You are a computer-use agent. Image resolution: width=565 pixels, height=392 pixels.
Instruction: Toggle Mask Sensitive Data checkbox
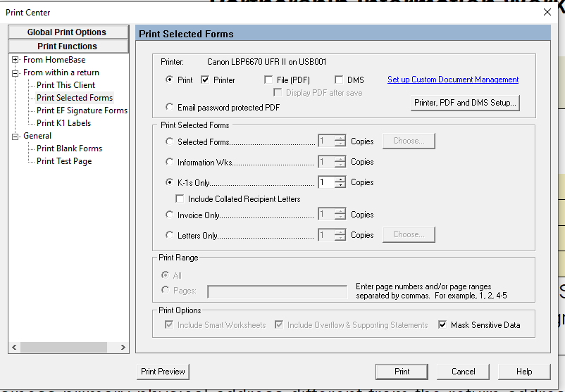(442, 325)
